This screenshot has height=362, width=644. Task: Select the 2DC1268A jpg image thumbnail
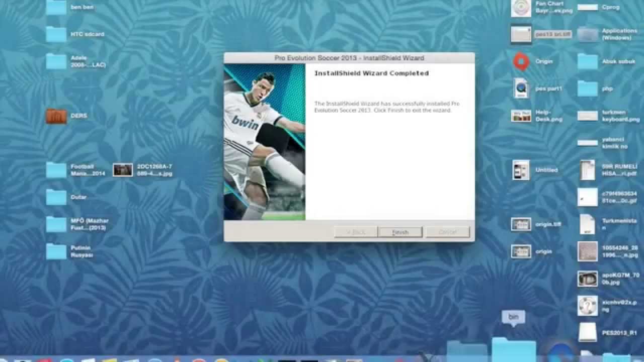(x=123, y=170)
